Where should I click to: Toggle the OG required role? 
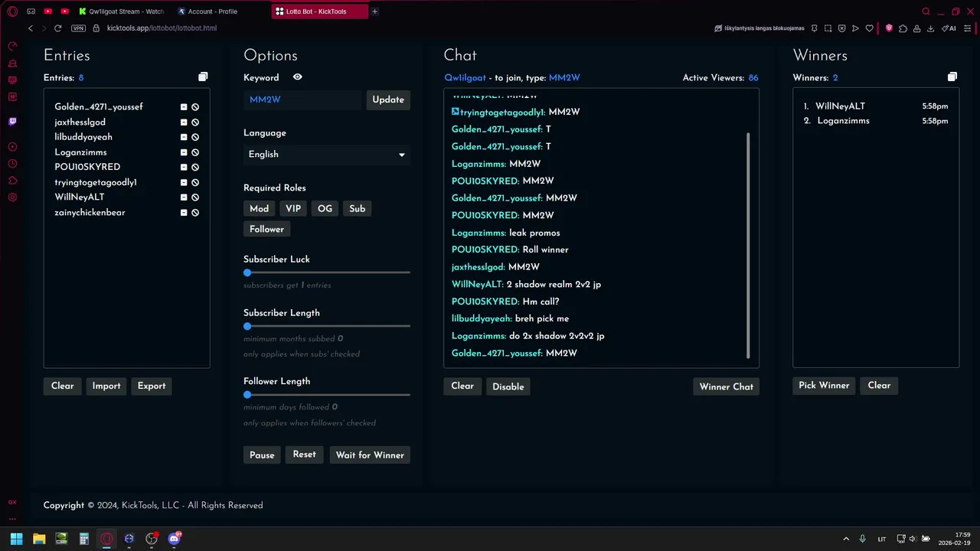pyautogui.click(x=325, y=209)
